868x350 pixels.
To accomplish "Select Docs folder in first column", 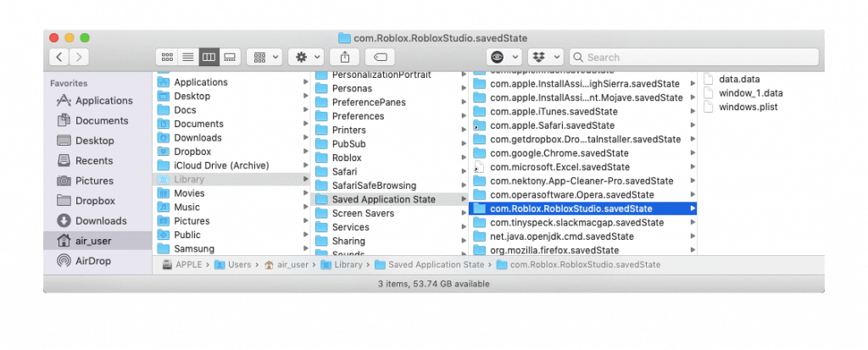I will 232,109.
